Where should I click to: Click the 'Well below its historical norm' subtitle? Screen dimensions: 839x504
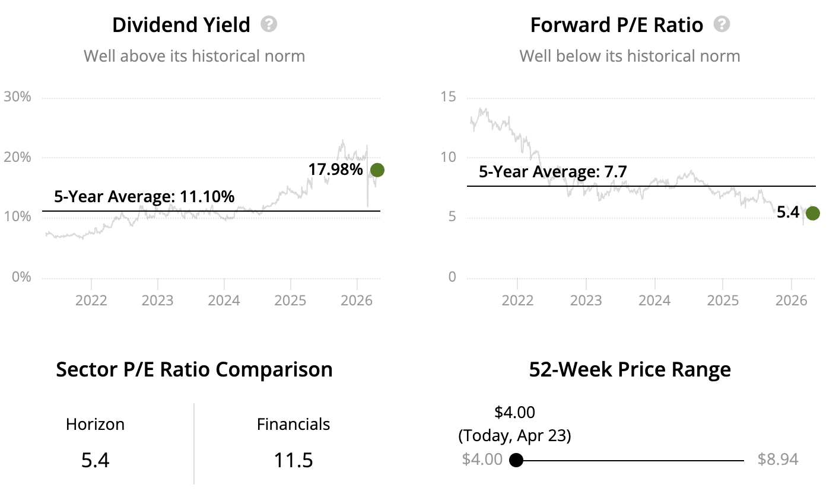[x=630, y=56]
